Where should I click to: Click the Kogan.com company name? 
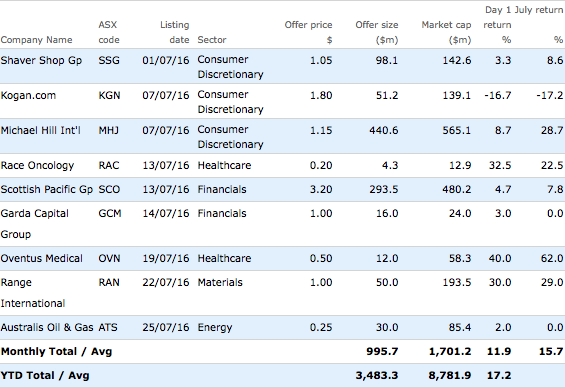(x=28, y=95)
